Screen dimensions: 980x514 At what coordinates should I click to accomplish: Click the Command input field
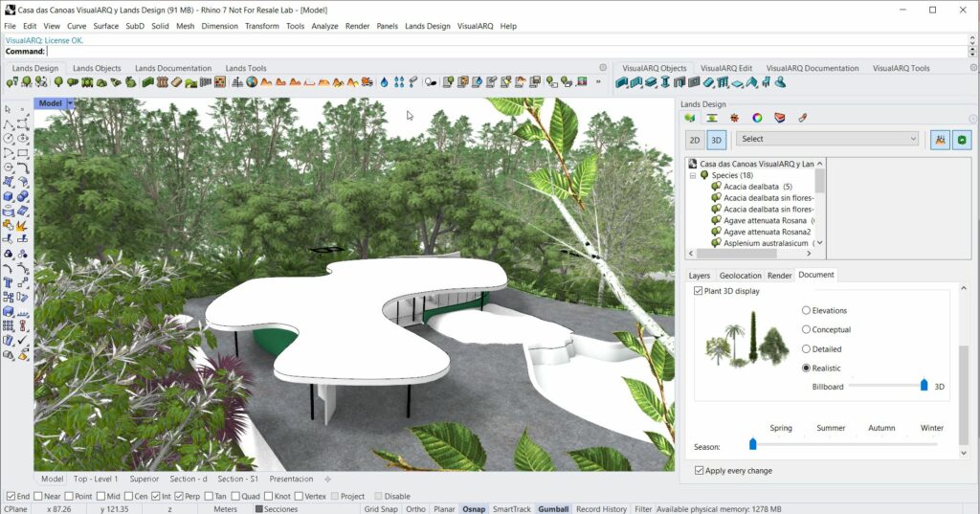(x=507, y=52)
